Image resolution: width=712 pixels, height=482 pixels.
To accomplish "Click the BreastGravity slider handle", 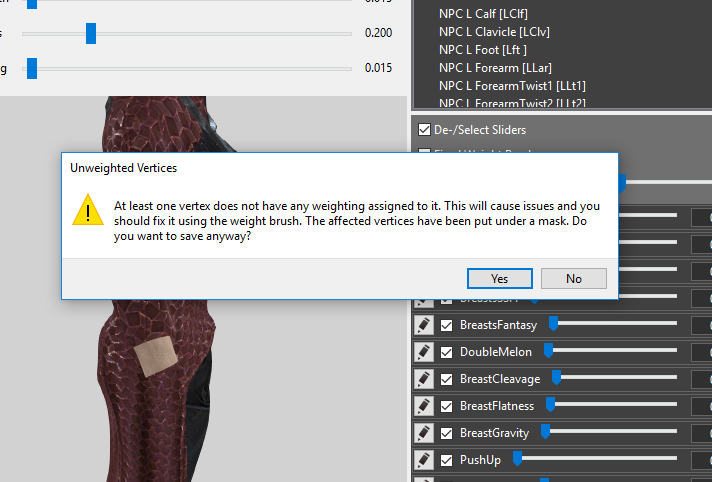I will 545,431.
